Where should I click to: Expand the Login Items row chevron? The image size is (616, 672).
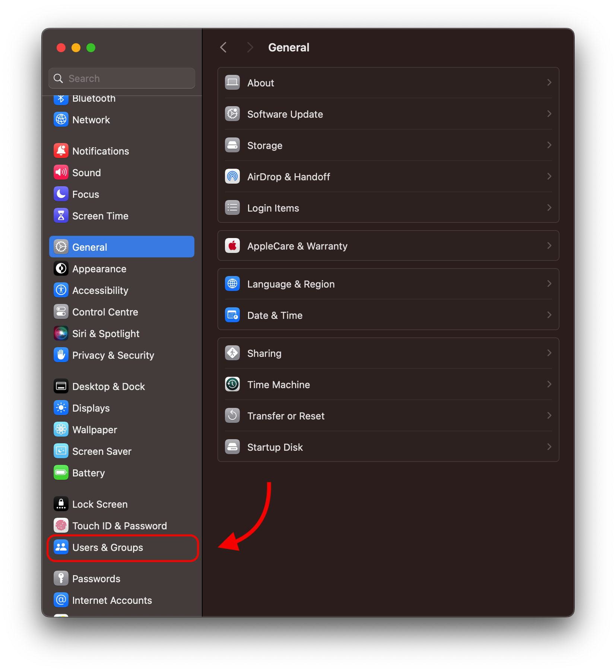point(549,207)
